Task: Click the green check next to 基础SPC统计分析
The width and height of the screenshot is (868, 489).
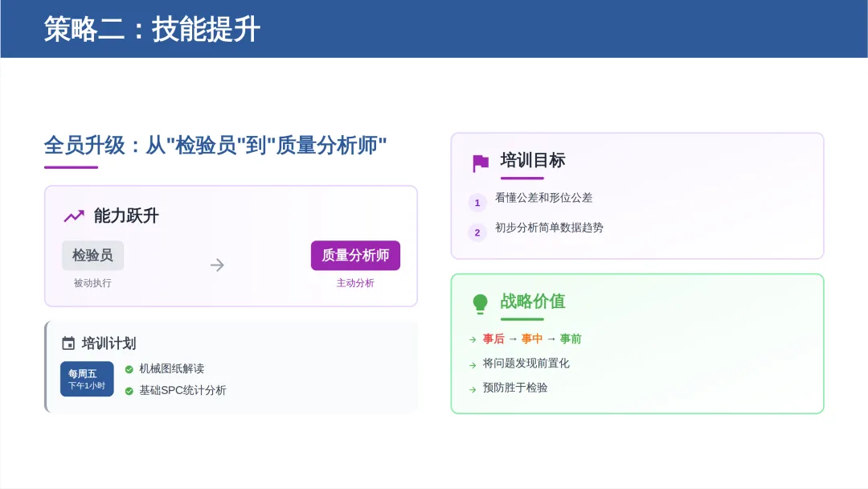Action: point(129,391)
